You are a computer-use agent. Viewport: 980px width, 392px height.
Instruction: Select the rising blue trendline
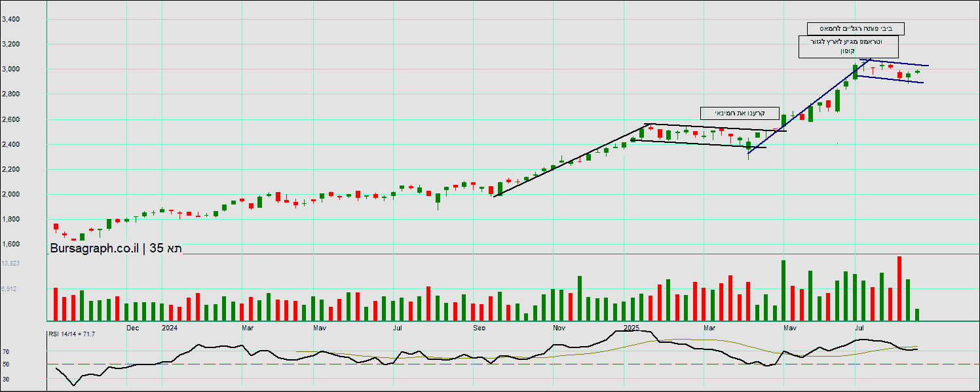tap(809, 106)
